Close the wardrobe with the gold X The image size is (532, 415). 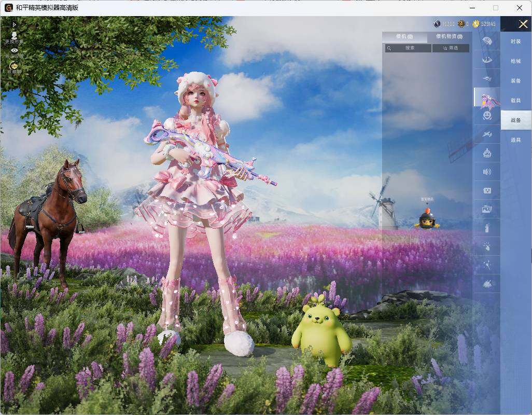523,24
